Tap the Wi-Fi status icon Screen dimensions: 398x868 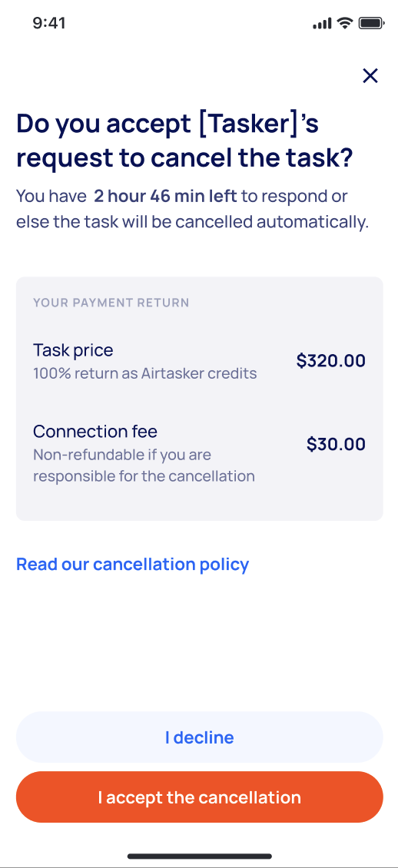click(x=345, y=23)
